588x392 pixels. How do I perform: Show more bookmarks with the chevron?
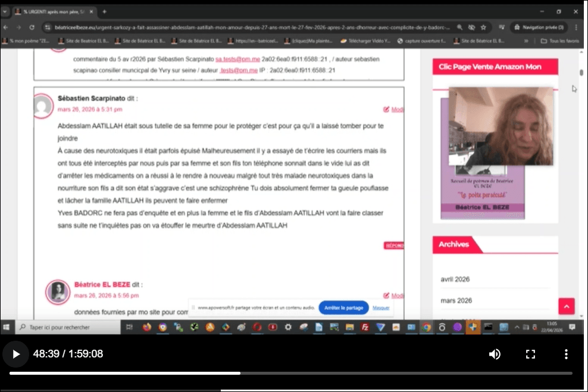pyautogui.click(x=526, y=41)
